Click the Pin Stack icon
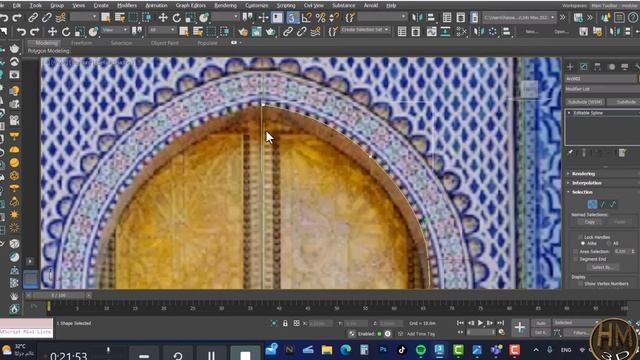Screen dimensions: 640x360 pos(571,153)
